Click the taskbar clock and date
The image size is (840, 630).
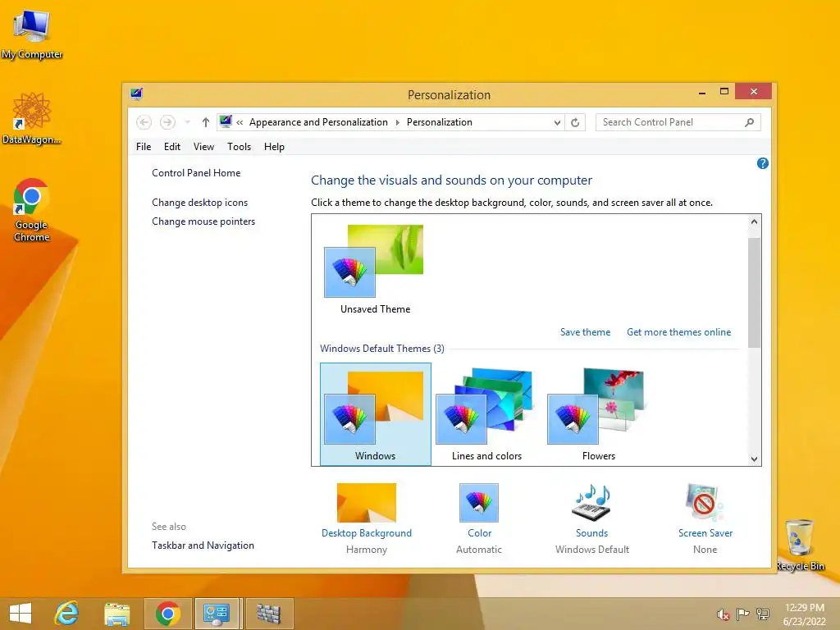pos(804,614)
